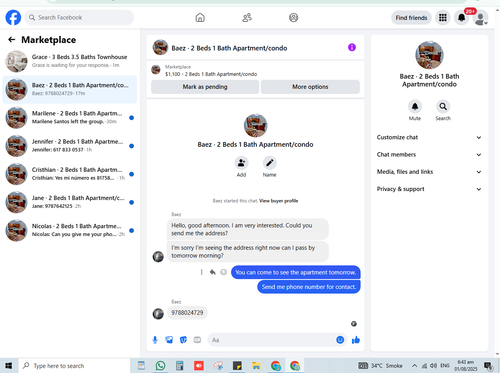Open the Home feed icon
The height and width of the screenshot is (373, 500).
200,17
